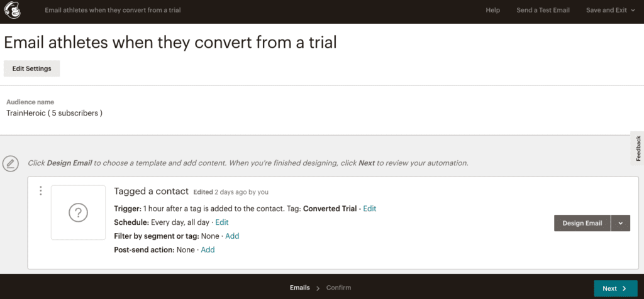The image size is (644, 299).
Task: Click the breadcrumb chevron between Emails and Confirm
Action: pos(318,288)
